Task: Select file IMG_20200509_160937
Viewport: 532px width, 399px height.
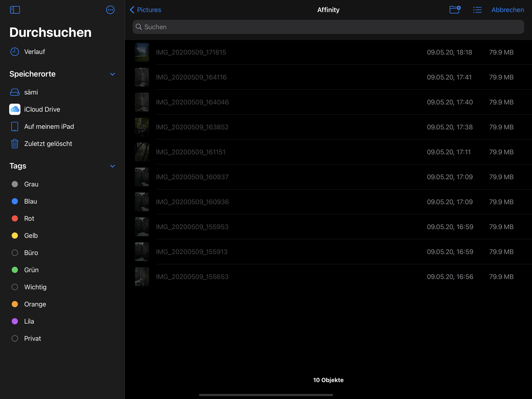Action: [328, 177]
